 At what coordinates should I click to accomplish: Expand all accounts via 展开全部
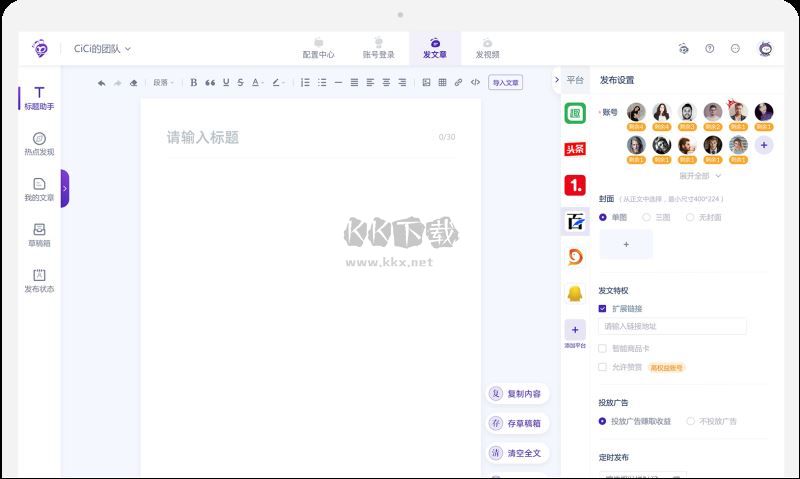click(700, 176)
